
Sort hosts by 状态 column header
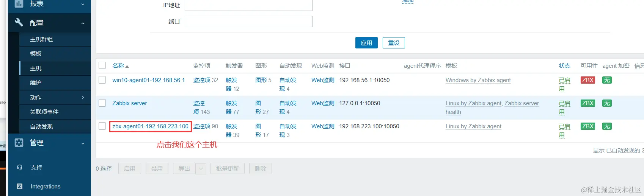click(x=564, y=65)
